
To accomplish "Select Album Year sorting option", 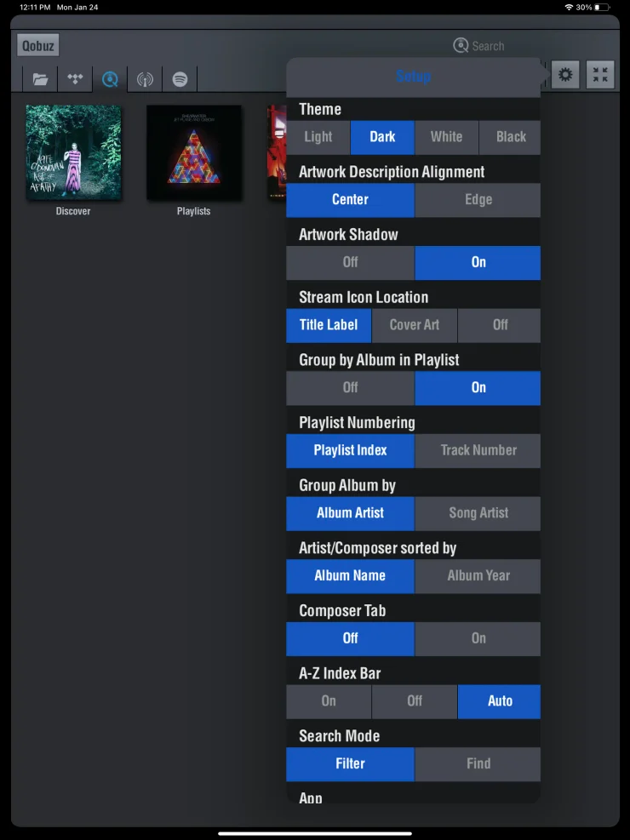I will click(x=478, y=576).
